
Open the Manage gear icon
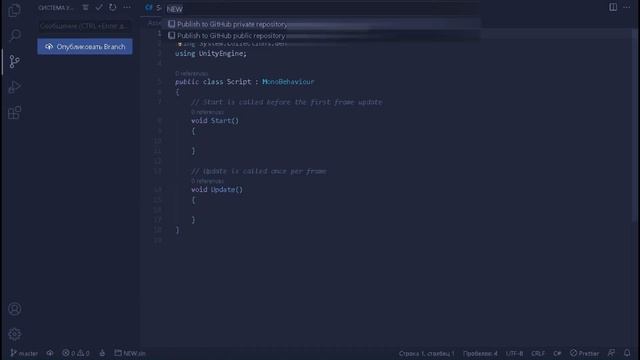[15, 334]
